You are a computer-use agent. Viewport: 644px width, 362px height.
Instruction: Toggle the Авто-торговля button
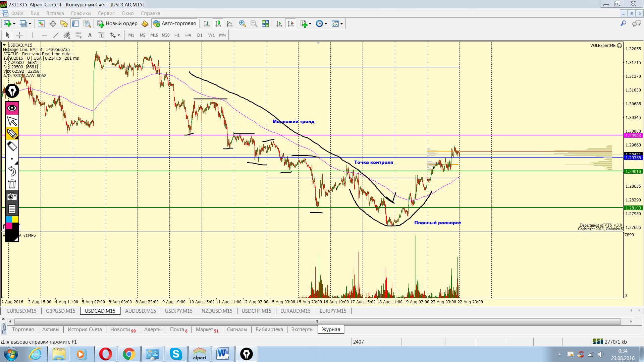coord(174,23)
